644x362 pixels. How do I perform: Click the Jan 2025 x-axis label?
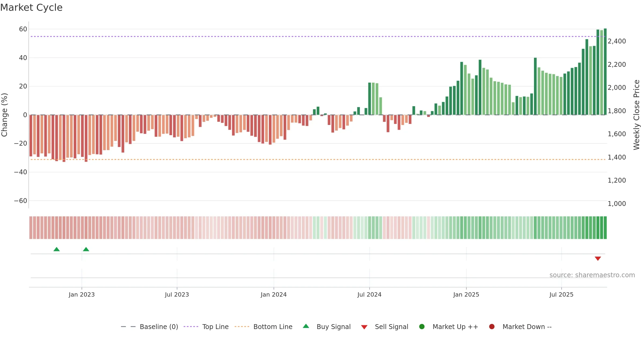point(466,295)
